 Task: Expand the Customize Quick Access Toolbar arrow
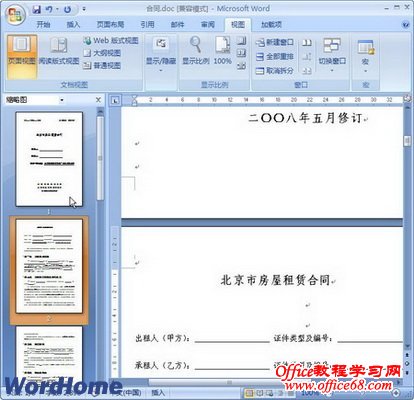(84, 9)
